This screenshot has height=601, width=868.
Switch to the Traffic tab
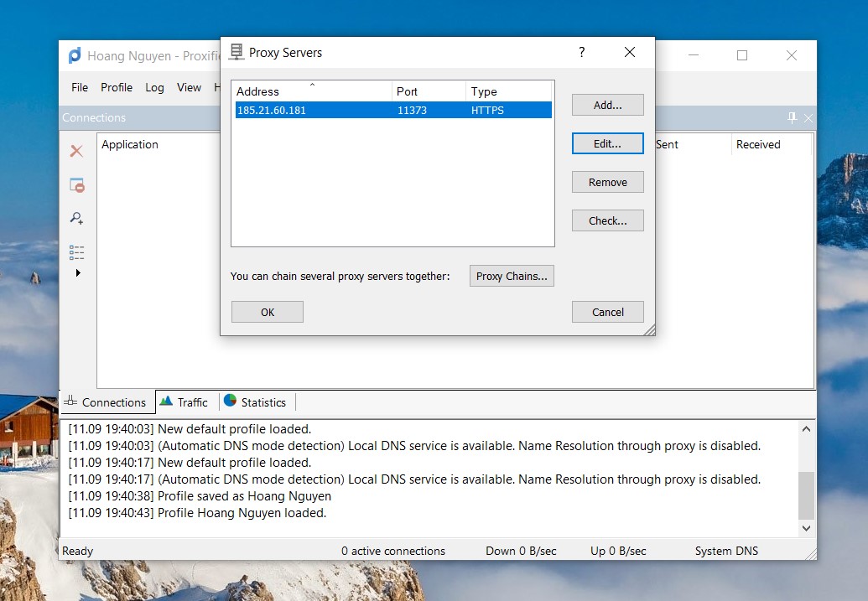[x=185, y=402]
